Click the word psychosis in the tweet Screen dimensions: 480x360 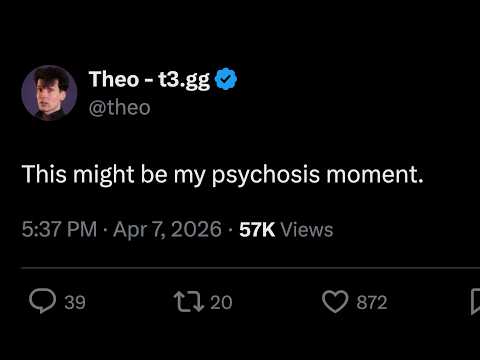[266, 176]
